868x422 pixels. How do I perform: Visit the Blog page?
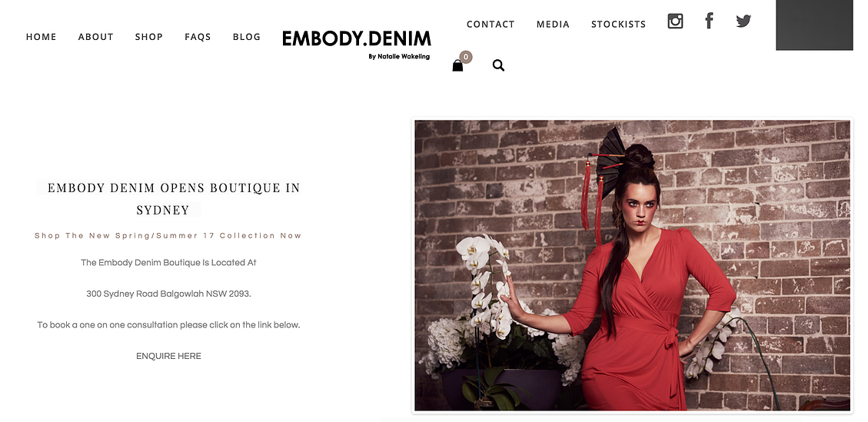[246, 37]
